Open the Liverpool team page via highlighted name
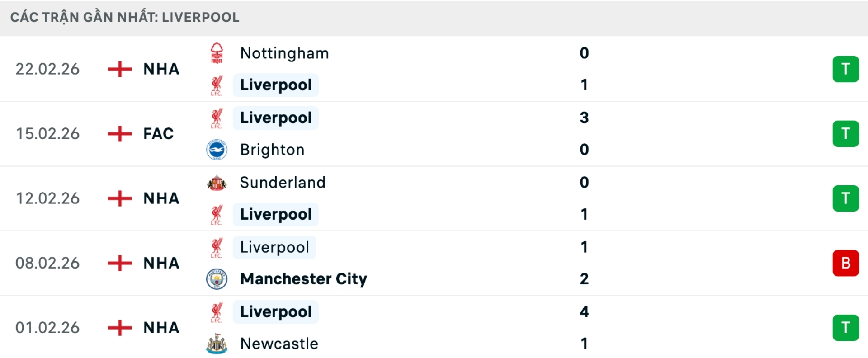 (275, 85)
